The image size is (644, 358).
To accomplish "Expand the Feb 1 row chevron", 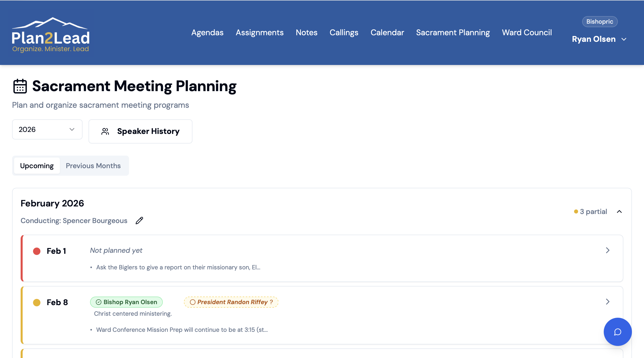I will click(x=608, y=250).
